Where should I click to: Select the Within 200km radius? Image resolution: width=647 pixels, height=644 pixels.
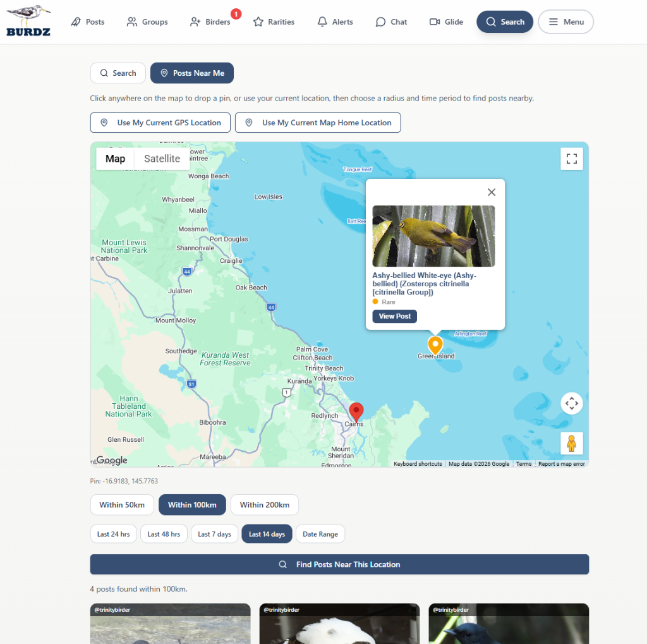(x=265, y=505)
